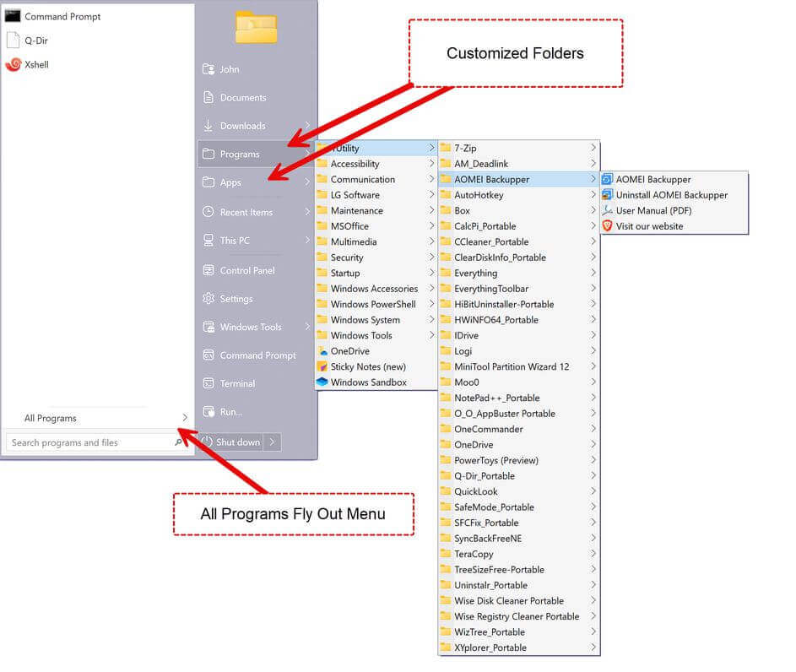The width and height of the screenshot is (796, 672).
Task: Open Sticky Notes (new) icon
Action: coord(322,366)
